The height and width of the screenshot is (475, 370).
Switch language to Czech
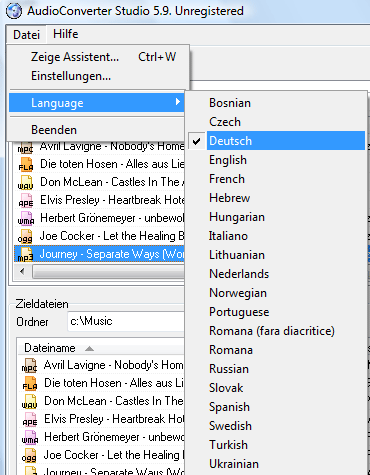point(277,122)
